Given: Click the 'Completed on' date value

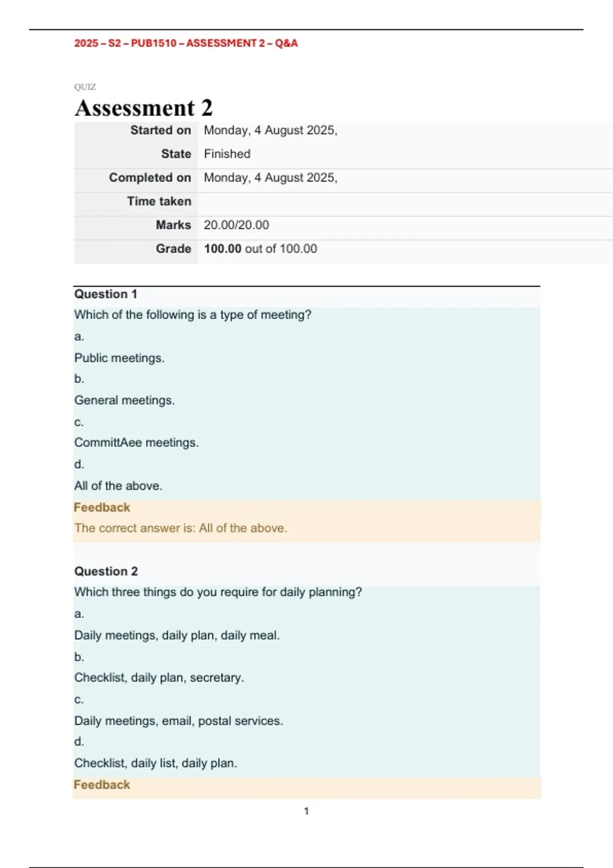Looking at the screenshot, I should point(270,178).
